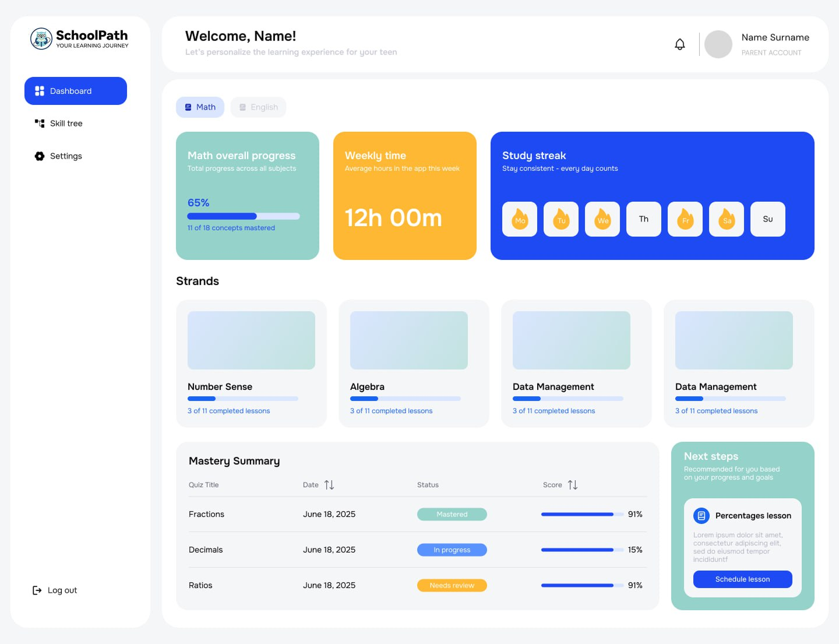Viewport: 839px width, 644px height.
Task: Open the Status column options
Action: [x=428, y=484]
